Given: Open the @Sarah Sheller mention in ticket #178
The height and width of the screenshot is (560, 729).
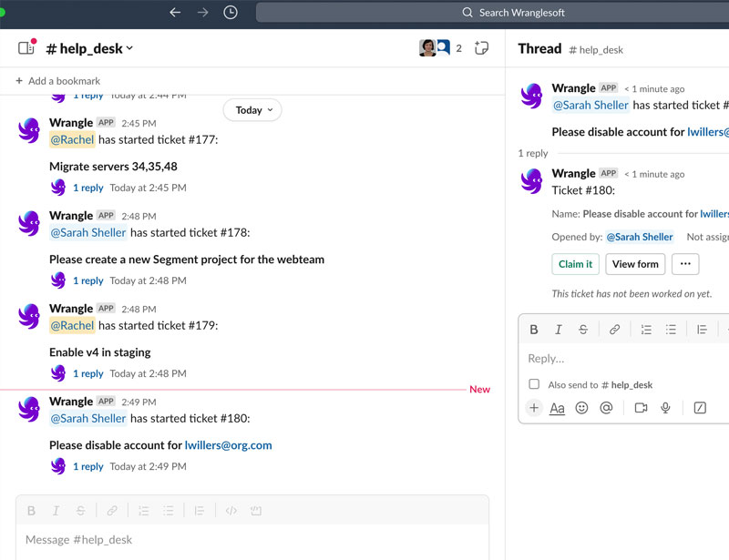Looking at the screenshot, I should tap(87, 232).
